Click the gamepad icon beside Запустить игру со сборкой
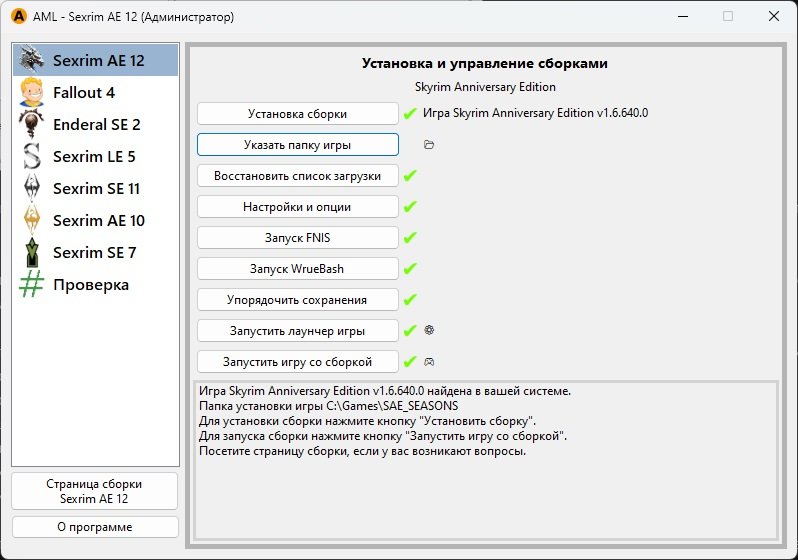The width and height of the screenshot is (798, 560). [429, 361]
